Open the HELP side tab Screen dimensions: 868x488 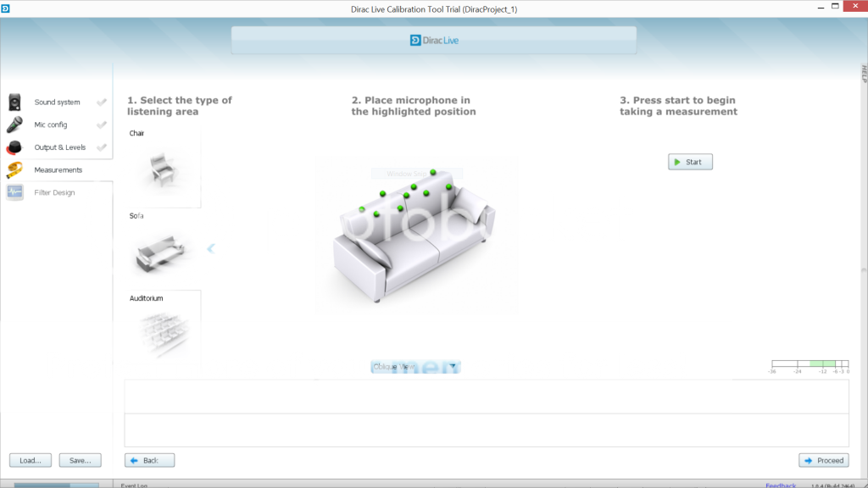pos(864,75)
